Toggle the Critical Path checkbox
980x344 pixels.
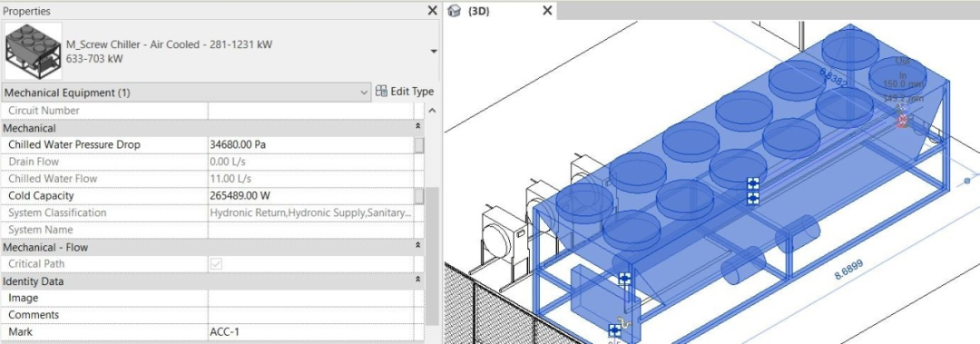pos(216,264)
